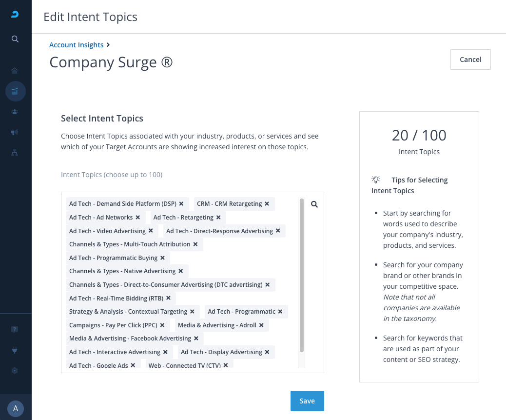Remove the 'CRM - CRM Retargeting' topic tag
This screenshot has width=506, height=420.
click(267, 204)
